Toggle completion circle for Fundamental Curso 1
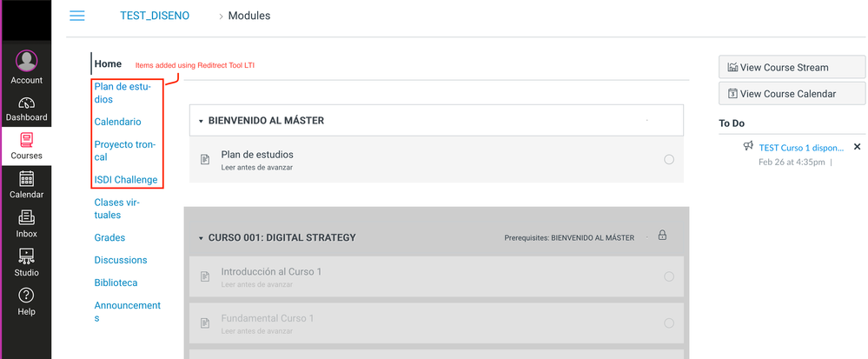 click(668, 322)
